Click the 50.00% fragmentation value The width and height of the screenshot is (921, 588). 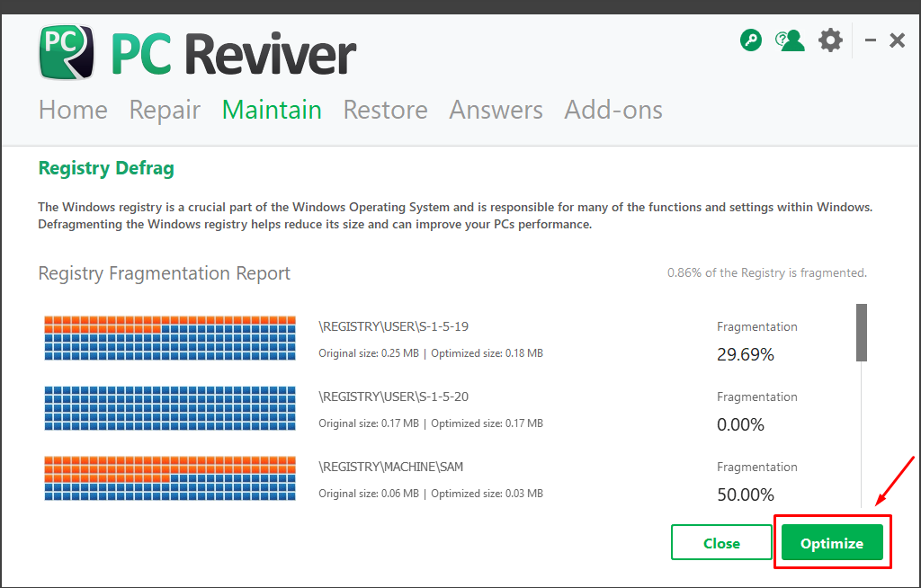pyautogui.click(x=746, y=494)
